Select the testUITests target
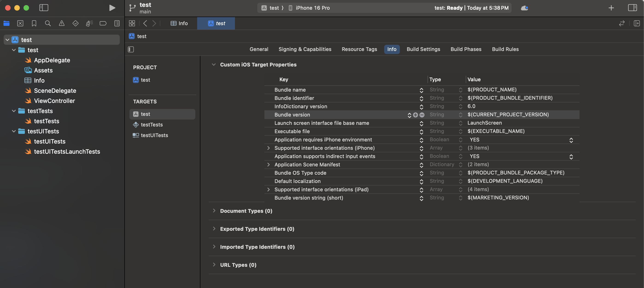Viewport: 644px width, 288px height. [x=154, y=135]
